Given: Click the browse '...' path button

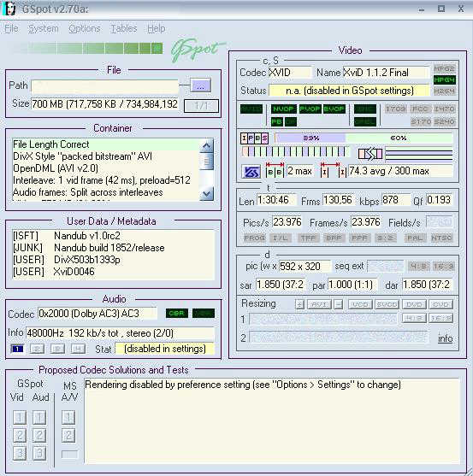Looking at the screenshot, I should (200, 86).
